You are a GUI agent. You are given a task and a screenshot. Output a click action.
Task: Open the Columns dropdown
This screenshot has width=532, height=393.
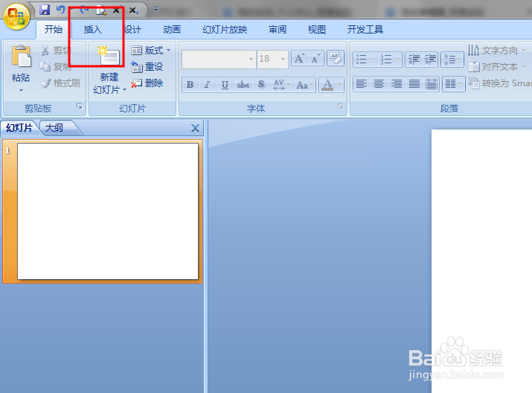click(453, 84)
